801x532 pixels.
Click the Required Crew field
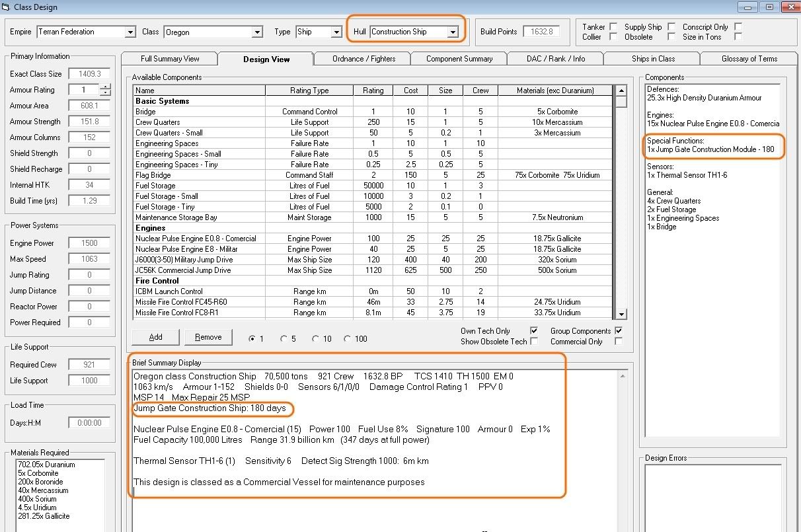89,365
